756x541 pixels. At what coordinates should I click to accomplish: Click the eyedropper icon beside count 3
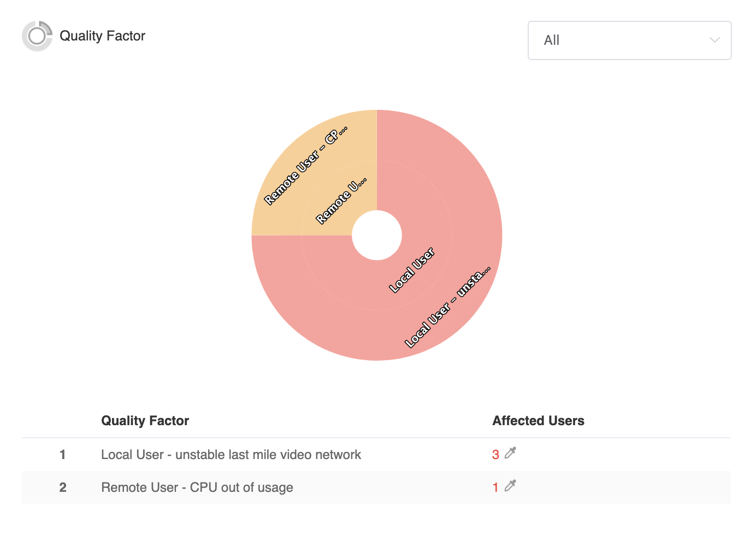click(x=510, y=453)
